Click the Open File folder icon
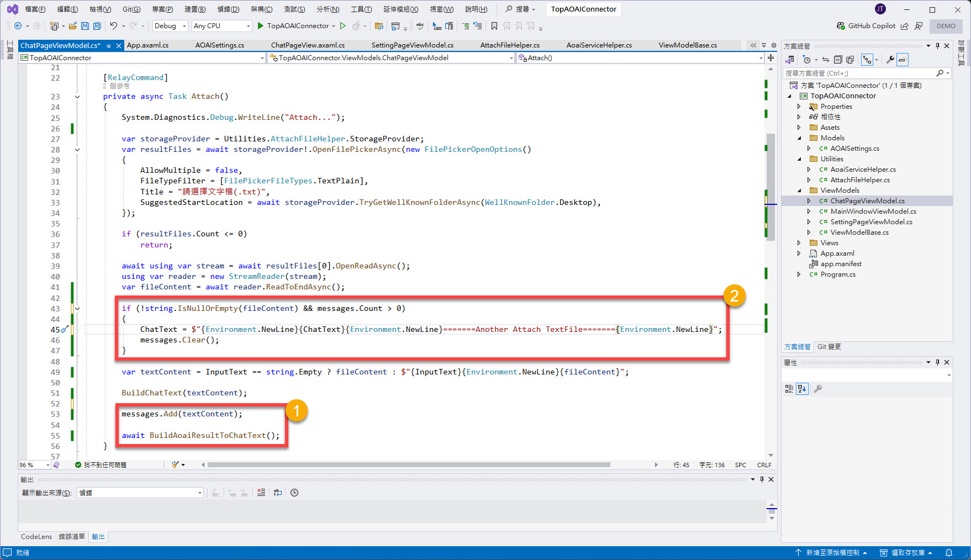Viewport: 971px width, 560px height. [72, 26]
